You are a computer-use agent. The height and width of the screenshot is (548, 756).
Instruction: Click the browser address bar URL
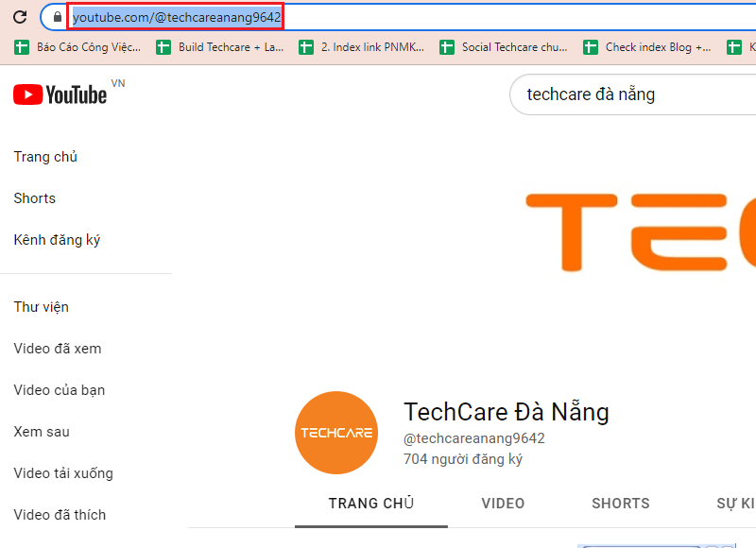coord(176,16)
